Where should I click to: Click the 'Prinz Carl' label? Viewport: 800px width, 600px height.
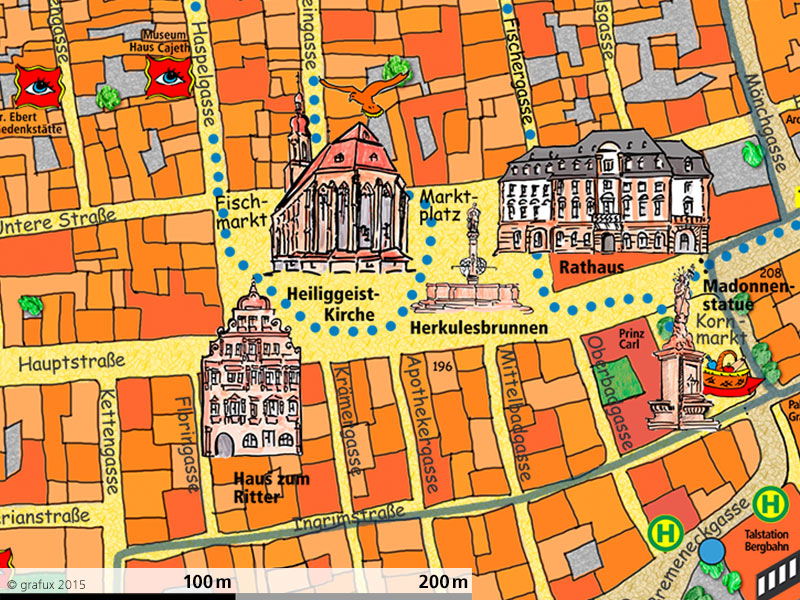pyautogui.click(x=632, y=339)
